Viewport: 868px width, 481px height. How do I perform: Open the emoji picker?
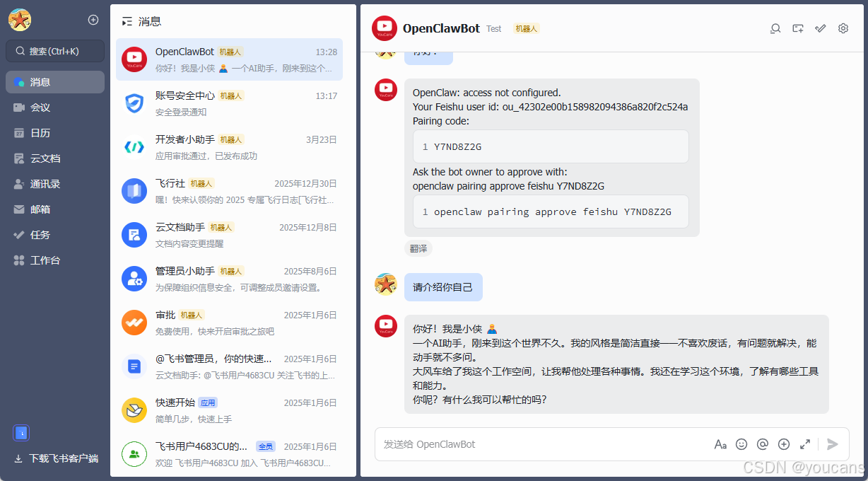point(741,444)
